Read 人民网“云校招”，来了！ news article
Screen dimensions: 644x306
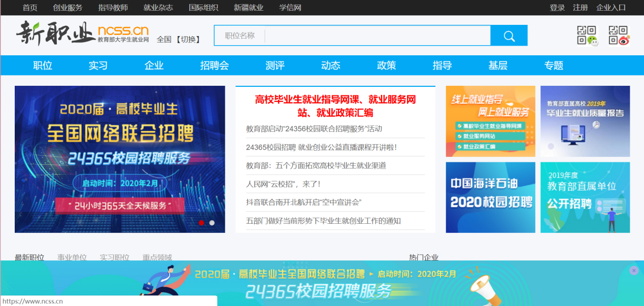click(283, 184)
